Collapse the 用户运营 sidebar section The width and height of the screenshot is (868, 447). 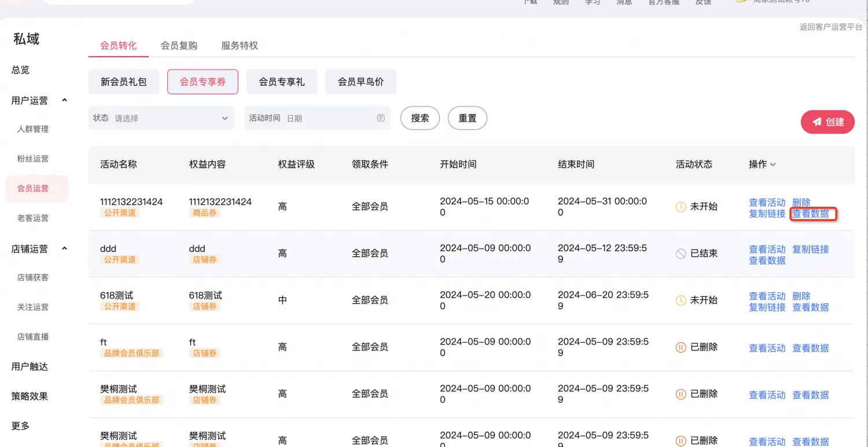64,100
